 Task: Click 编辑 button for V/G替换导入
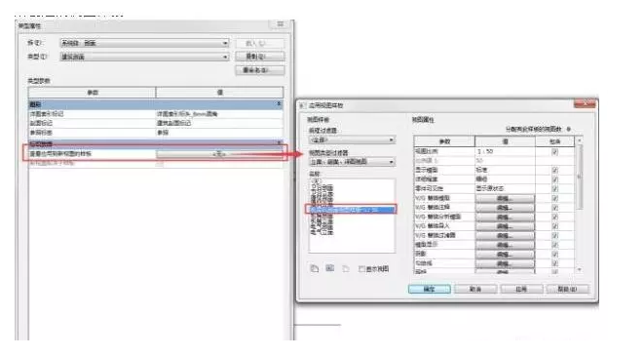click(505, 226)
